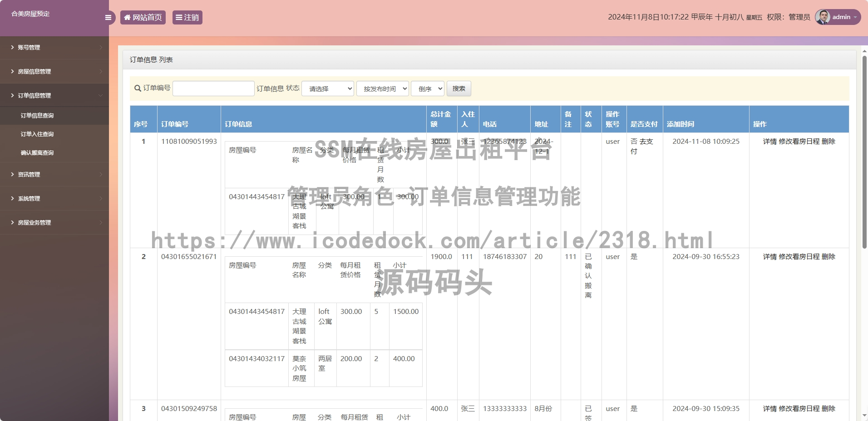Open the 订单信息状态 请选择 dropdown
The width and height of the screenshot is (868, 421).
coord(328,88)
